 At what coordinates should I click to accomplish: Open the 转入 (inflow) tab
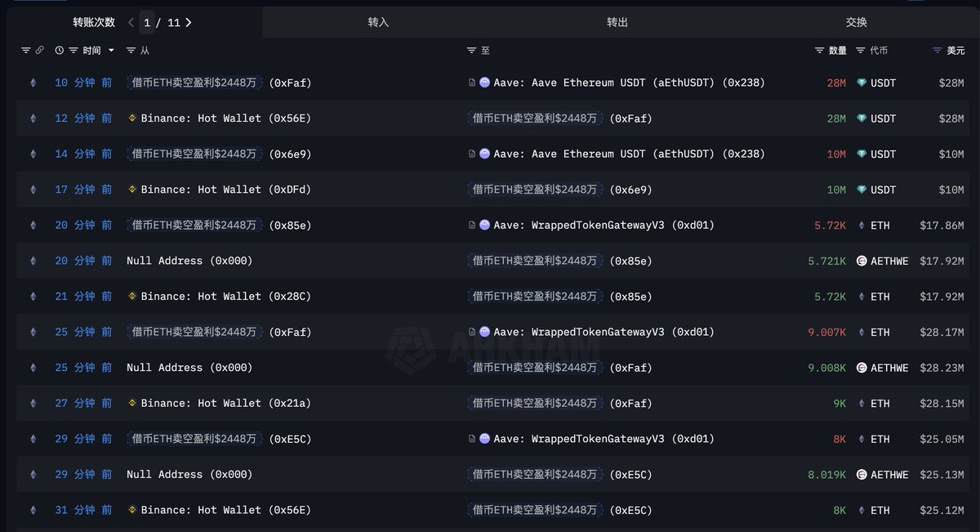tap(378, 22)
